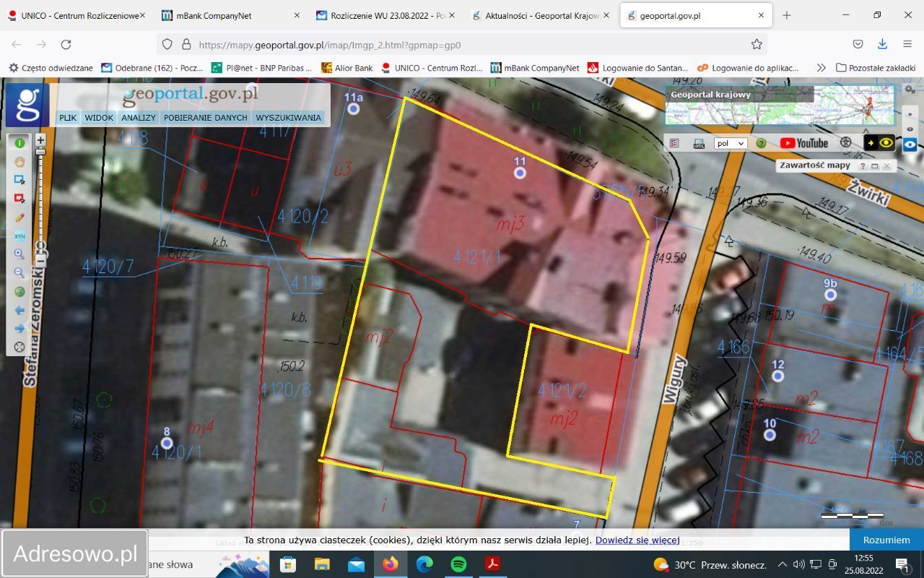Toggle the blue eye visibility button
924x578 pixels.
pyautogui.click(x=910, y=144)
